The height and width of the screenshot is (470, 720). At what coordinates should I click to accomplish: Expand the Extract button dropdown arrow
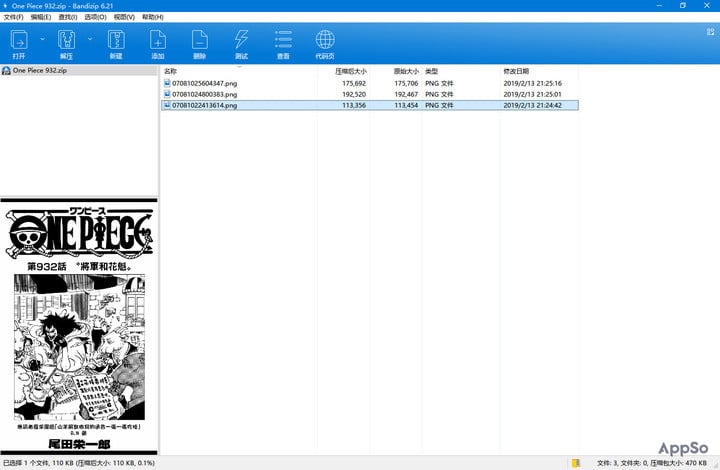tap(90, 39)
